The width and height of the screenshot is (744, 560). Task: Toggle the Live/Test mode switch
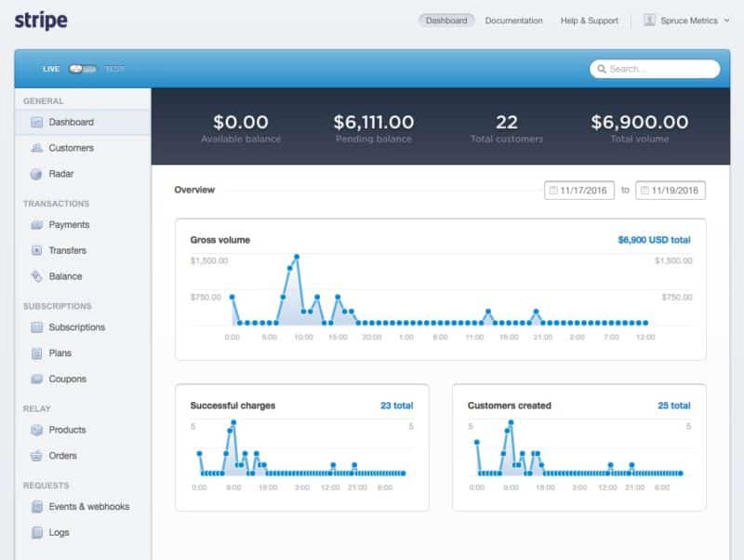pyautogui.click(x=83, y=69)
